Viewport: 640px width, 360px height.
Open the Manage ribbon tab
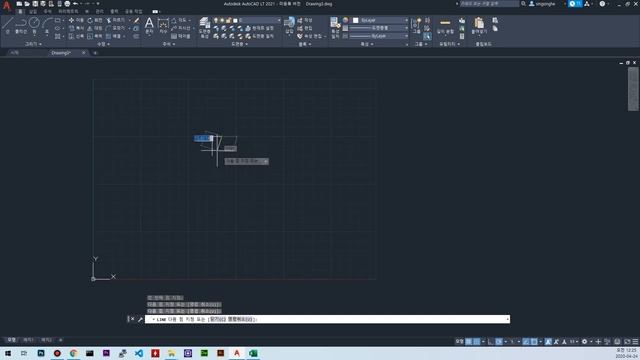[x=99, y=11]
